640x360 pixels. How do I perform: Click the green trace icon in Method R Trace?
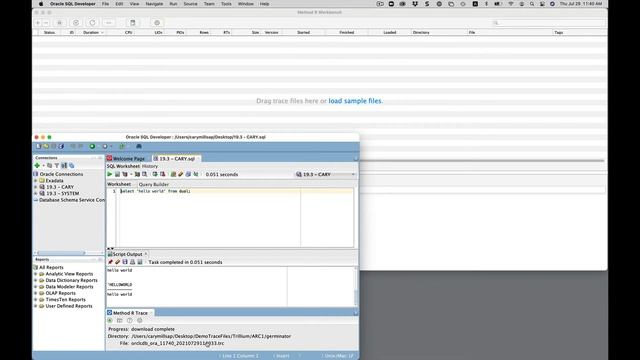pos(110,321)
